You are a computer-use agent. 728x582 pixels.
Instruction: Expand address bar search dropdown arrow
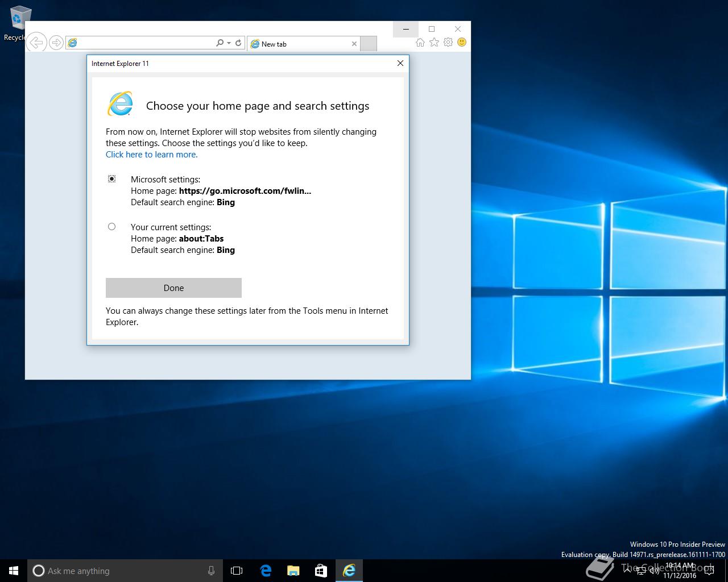click(229, 43)
